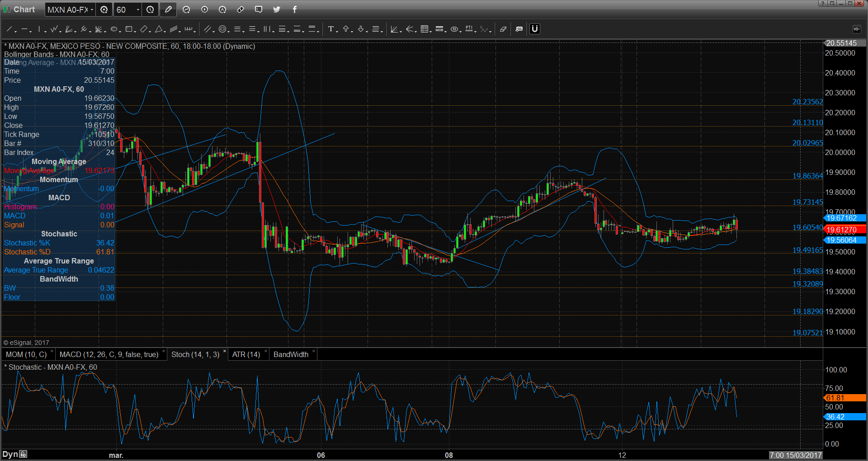Open the studies menu icon
This screenshot has height=461, width=868.
(x=186, y=9)
